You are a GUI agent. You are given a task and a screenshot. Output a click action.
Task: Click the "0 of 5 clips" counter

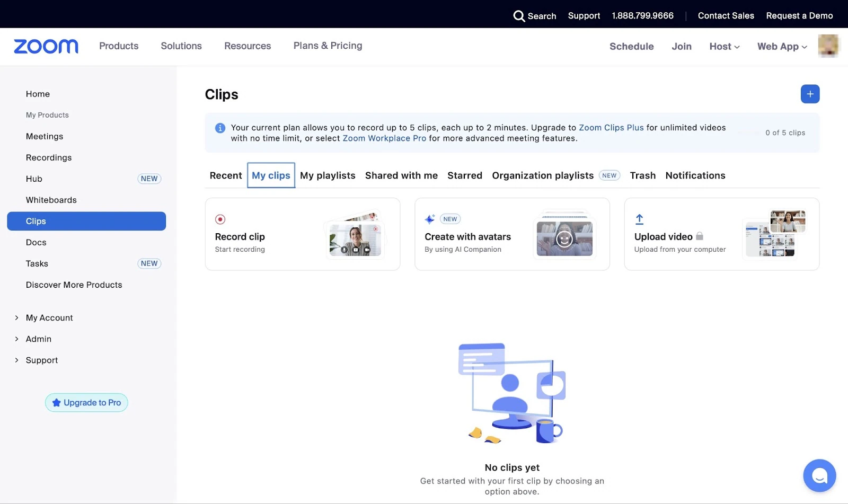point(785,133)
